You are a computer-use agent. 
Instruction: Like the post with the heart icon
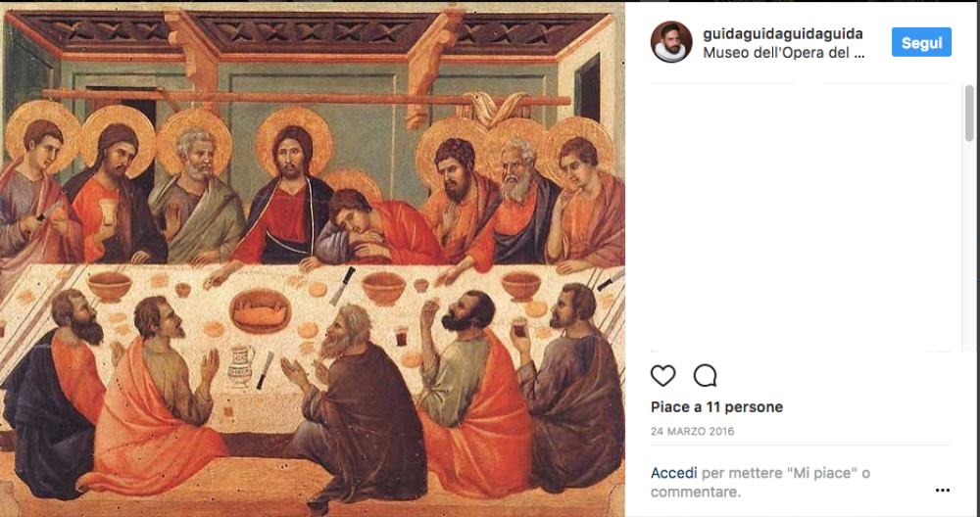tap(663, 376)
